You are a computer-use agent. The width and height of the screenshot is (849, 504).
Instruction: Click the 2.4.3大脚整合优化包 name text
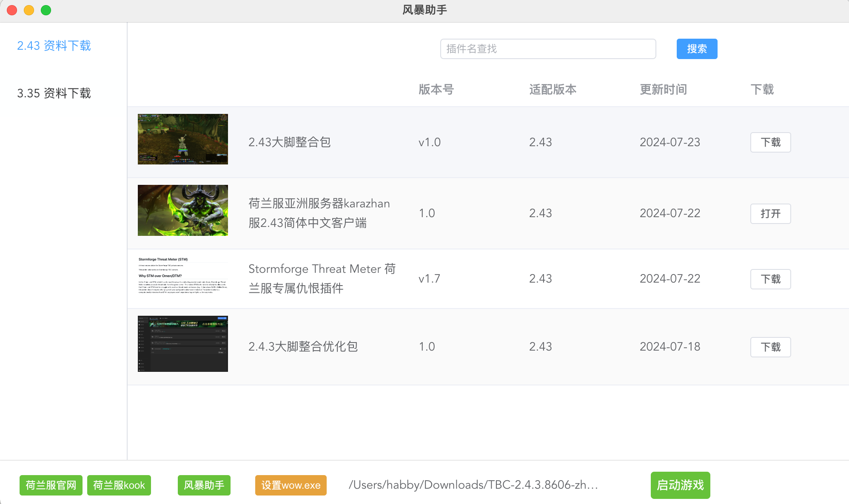(x=303, y=346)
